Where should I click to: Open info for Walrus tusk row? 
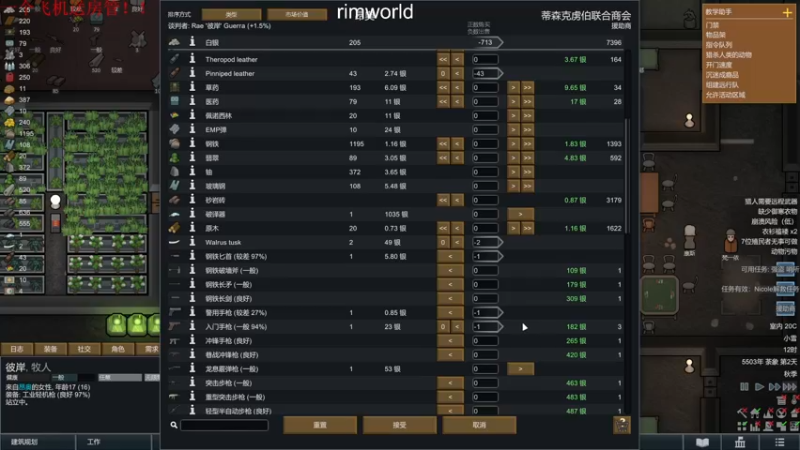tap(192, 242)
